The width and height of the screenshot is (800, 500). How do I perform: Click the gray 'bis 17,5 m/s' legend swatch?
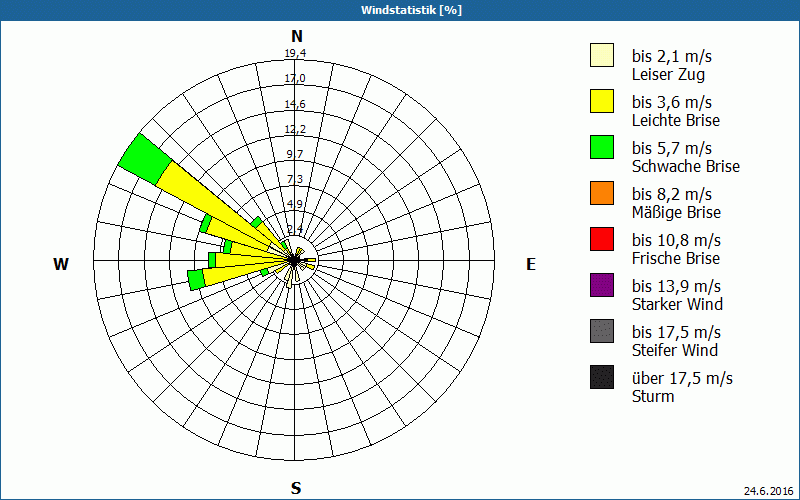click(x=602, y=331)
